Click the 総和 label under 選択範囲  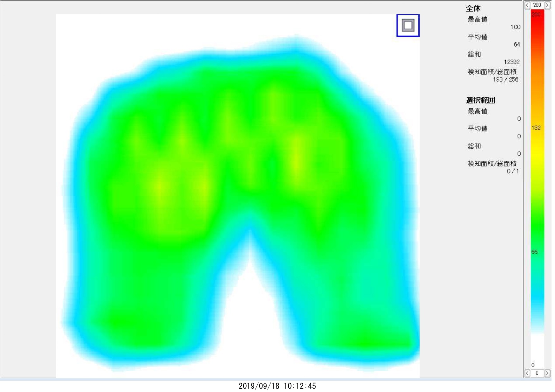coord(474,146)
